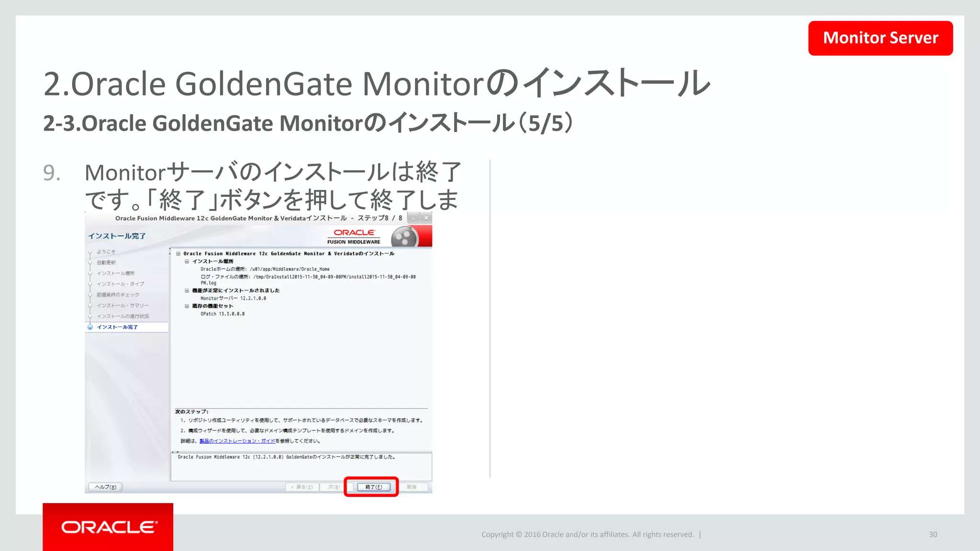
Task: Click the ORACLE Fusion Middleware logo in dialog
Action: [354, 236]
